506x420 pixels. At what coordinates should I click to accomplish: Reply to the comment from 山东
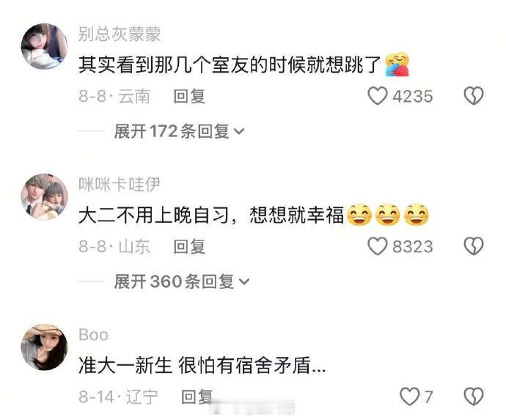point(189,246)
